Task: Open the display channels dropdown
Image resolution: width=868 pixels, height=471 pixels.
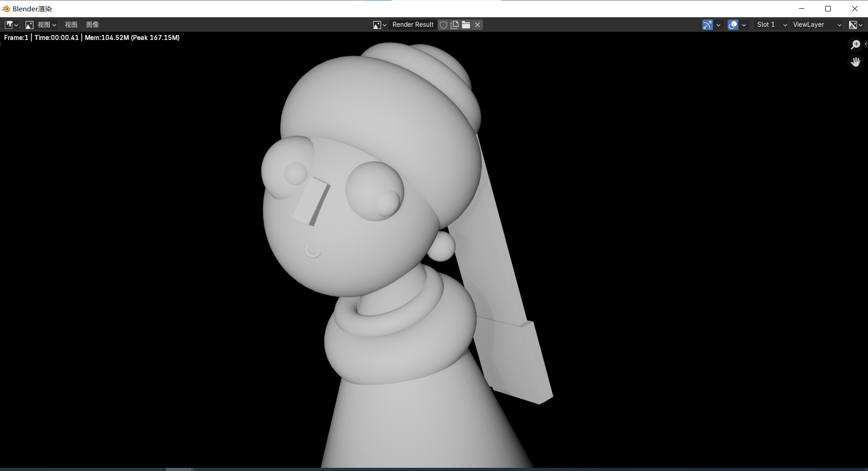Action: tap(855, 25)
